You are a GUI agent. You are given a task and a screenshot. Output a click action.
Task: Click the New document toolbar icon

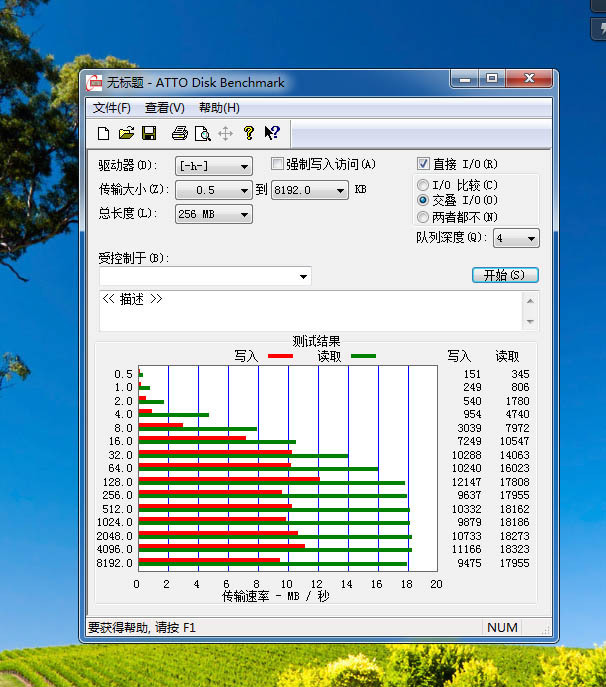tap(103, 133)
